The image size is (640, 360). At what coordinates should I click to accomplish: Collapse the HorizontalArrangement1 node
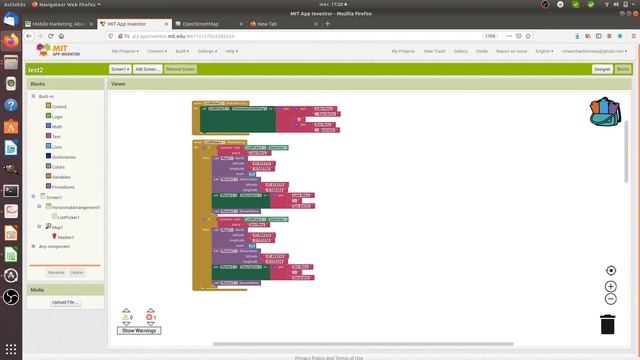tap(39, 207)
